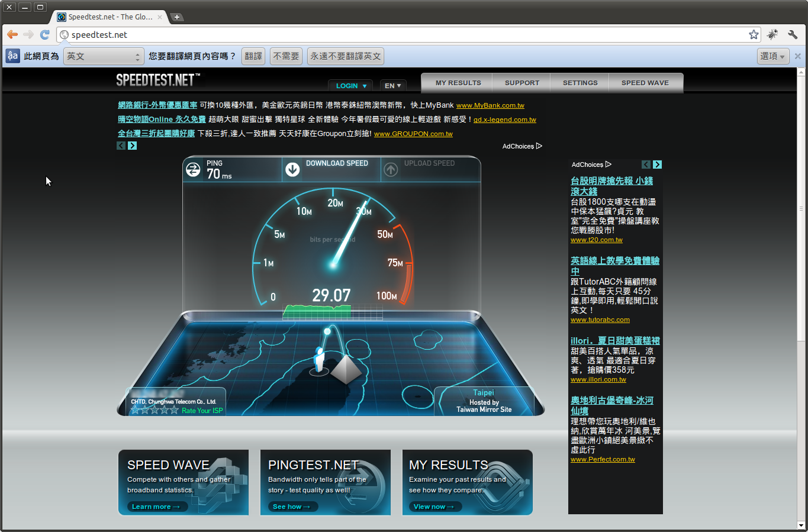Open the 選項 options dropdown

click(773, 56)
